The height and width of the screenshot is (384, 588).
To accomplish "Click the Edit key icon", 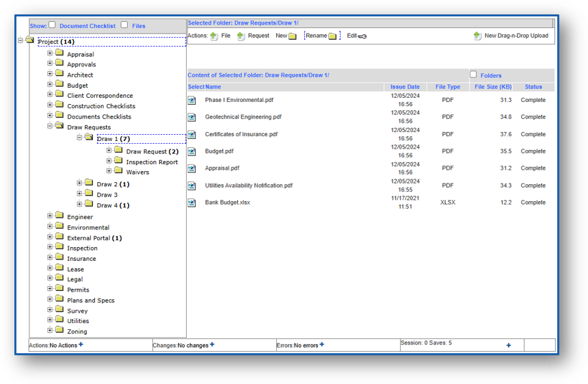I will tap(362, 36).
